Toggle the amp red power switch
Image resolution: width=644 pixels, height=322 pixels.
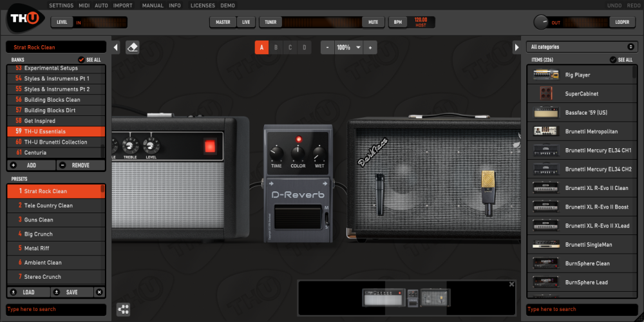(210, 146)
